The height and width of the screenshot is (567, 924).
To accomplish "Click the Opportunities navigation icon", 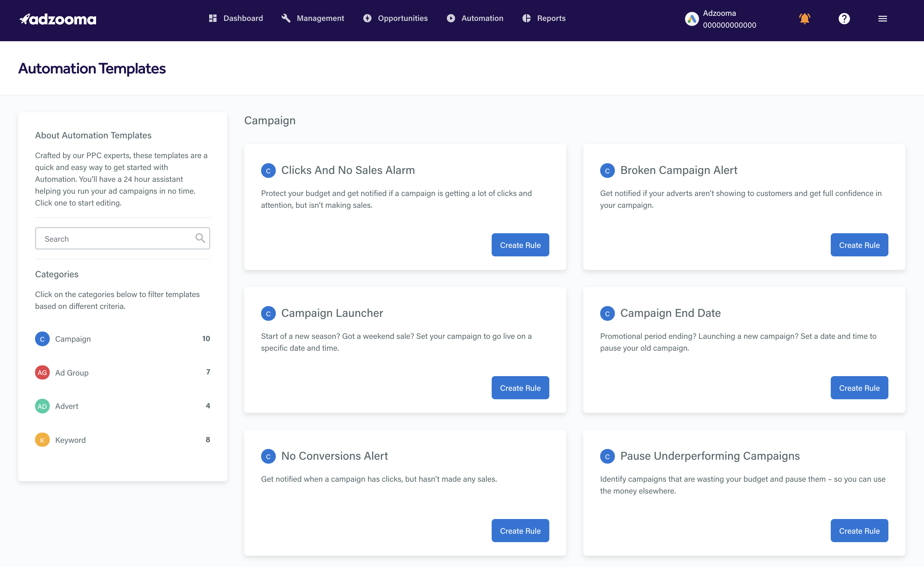I will 368,18.
